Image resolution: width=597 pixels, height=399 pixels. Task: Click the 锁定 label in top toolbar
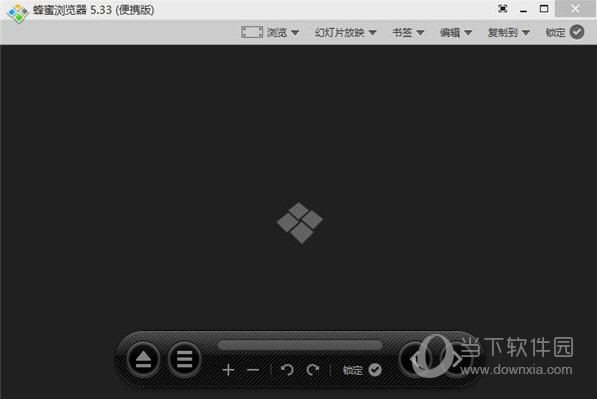point(555,33)
